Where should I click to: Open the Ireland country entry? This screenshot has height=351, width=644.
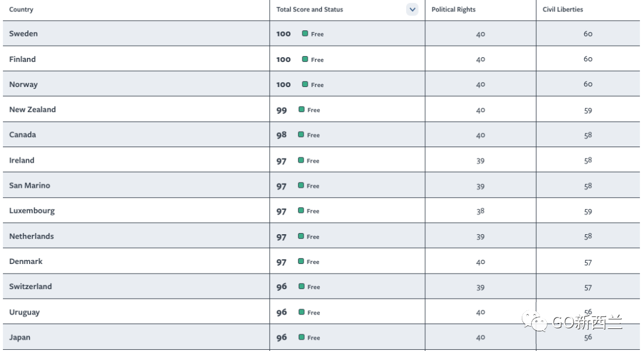click(x=22, y=160)
